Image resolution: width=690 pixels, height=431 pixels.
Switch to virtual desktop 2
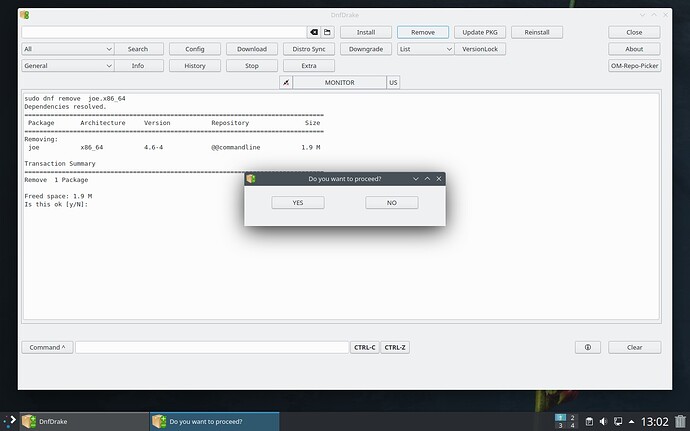(x=573, y=417)
